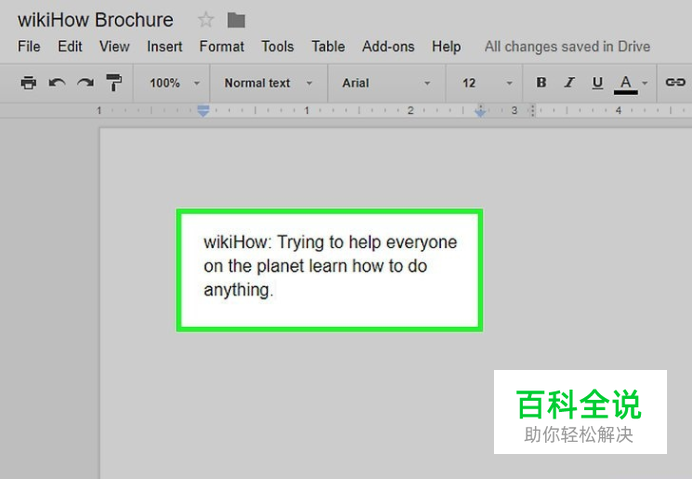This screenshot has width=692, height=479.
Task: Open the Arial font dropdown
Action: 386,83
